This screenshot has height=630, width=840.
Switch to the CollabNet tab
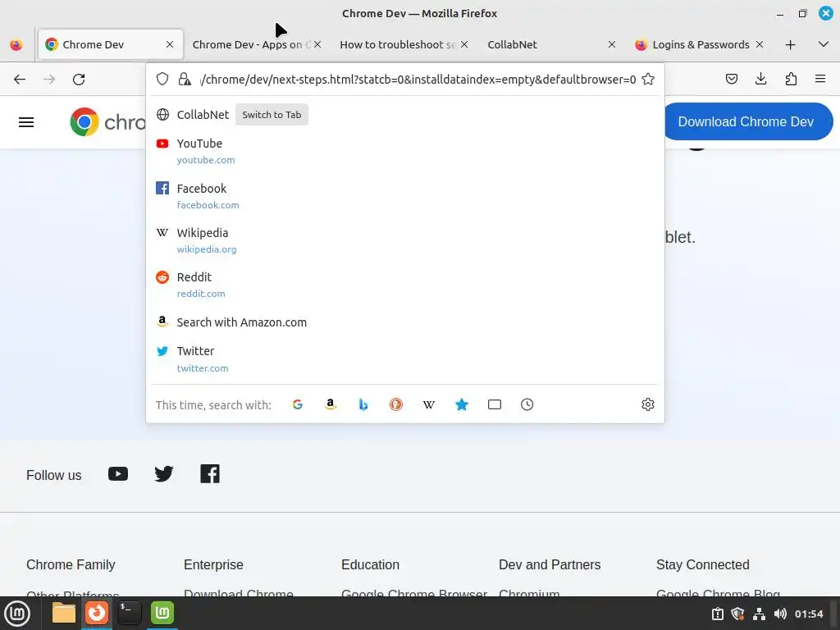click(x=546, y=44)
